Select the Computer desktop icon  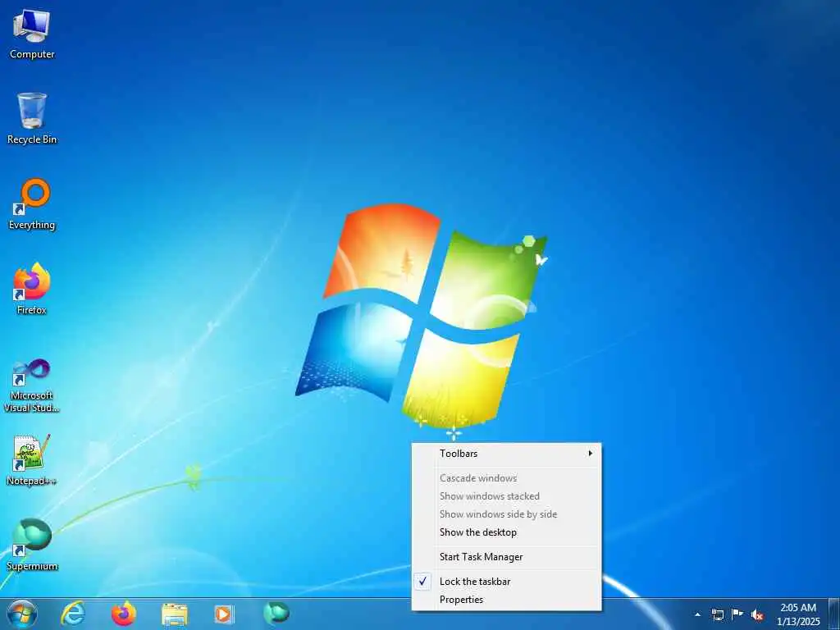[32, 34]
